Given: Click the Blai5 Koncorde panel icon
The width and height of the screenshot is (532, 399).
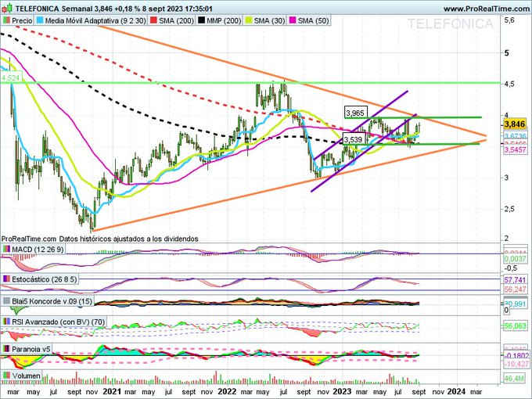Looking at the screenshot, I should pos(6,301).
